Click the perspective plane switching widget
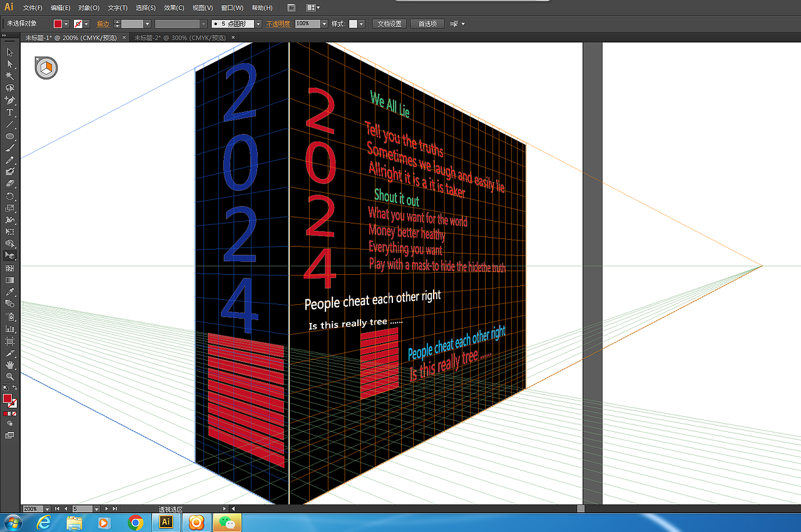 [46, 68]
